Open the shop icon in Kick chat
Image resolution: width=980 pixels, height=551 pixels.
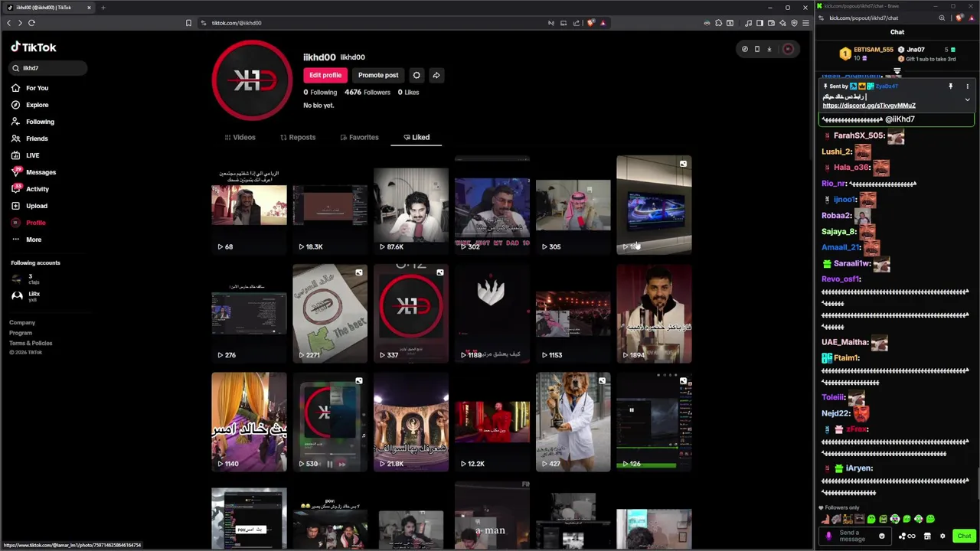point(927,536)
